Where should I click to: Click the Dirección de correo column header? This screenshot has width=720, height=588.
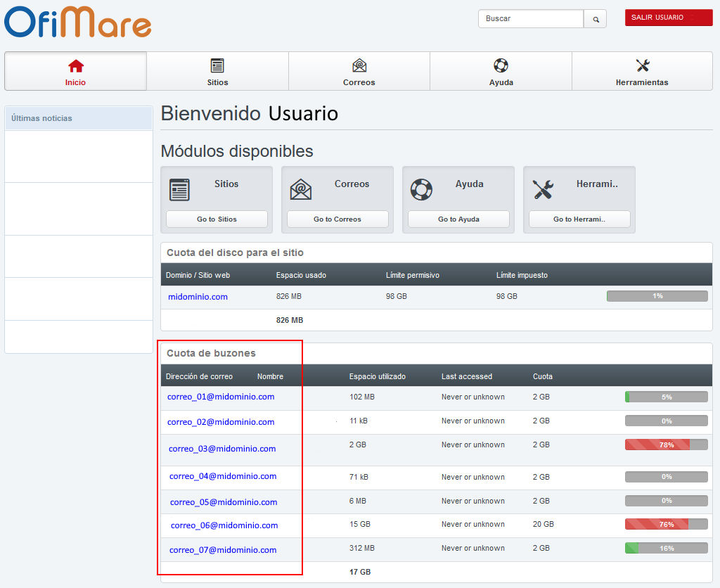199,377
